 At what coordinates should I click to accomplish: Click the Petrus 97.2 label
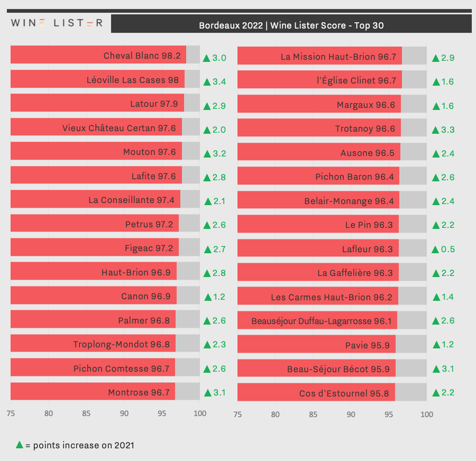[x=149, y=224]
